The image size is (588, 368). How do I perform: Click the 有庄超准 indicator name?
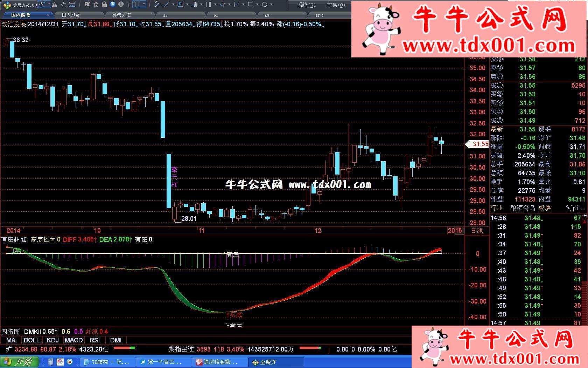click(x=14, y=240)
